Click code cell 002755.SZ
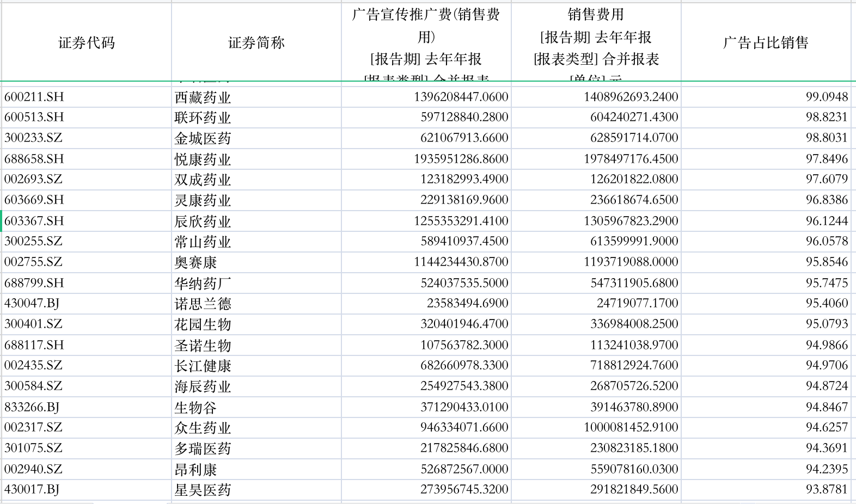The height and width of the screenshot is (504, 856). [x=87, y=262]
